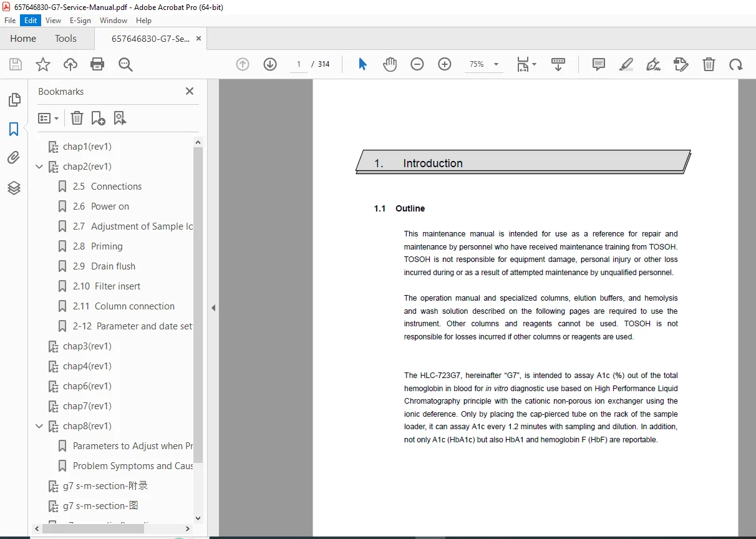Choose the Selection arrow tool
The image size is (756, 539).
(x=362, y=64)
